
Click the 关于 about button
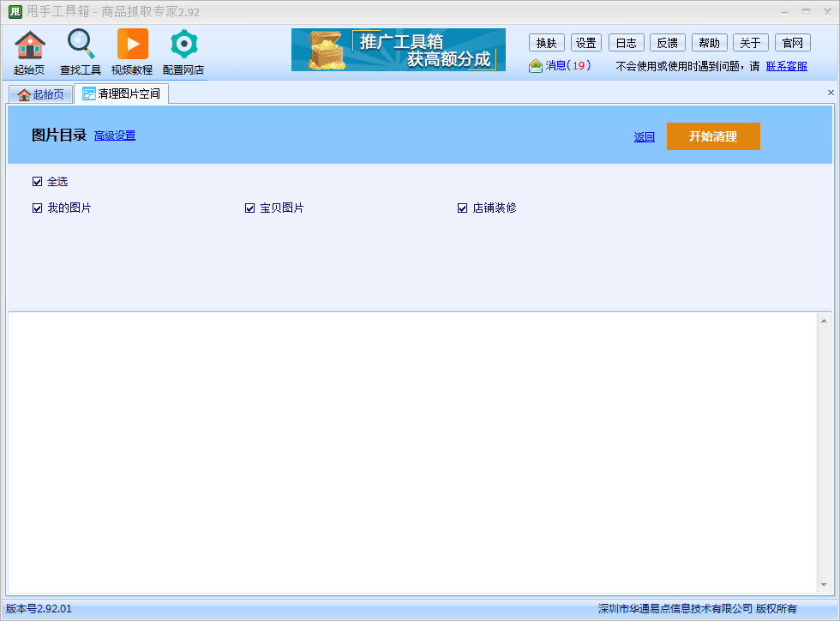click(x=751, y=43)
